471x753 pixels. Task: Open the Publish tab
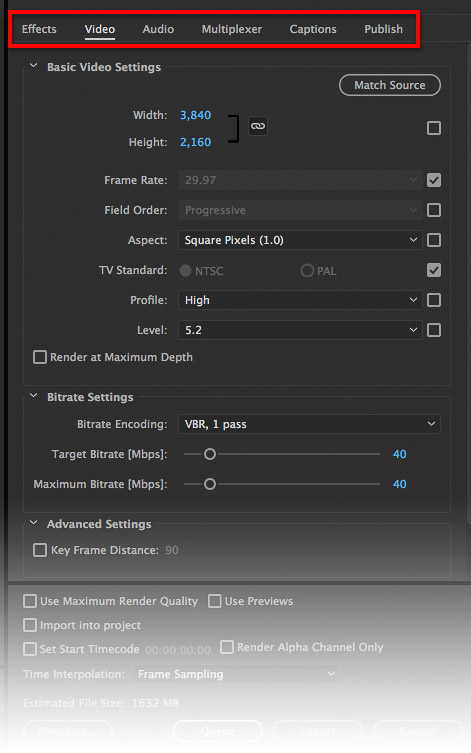(x=383, y=29)
